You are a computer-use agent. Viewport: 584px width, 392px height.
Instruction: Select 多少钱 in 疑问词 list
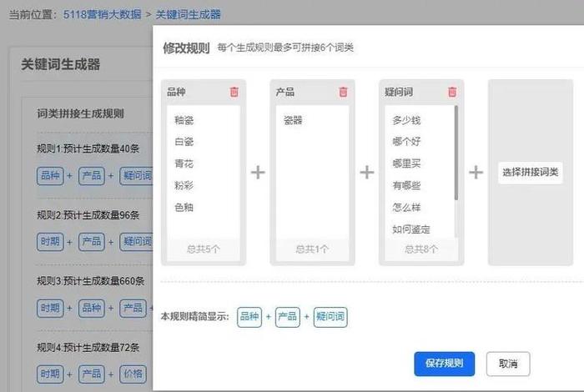pos(406,120)
